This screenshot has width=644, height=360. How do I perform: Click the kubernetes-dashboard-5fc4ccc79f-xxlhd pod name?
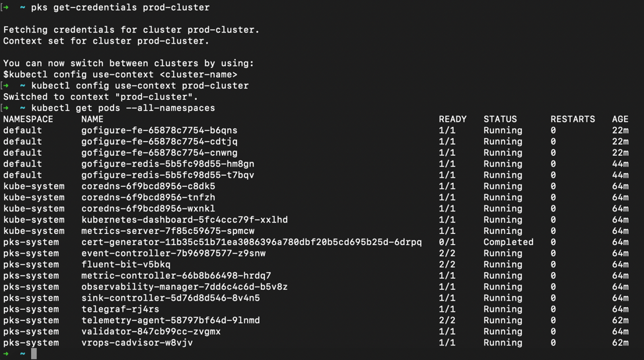click(184, 219)
